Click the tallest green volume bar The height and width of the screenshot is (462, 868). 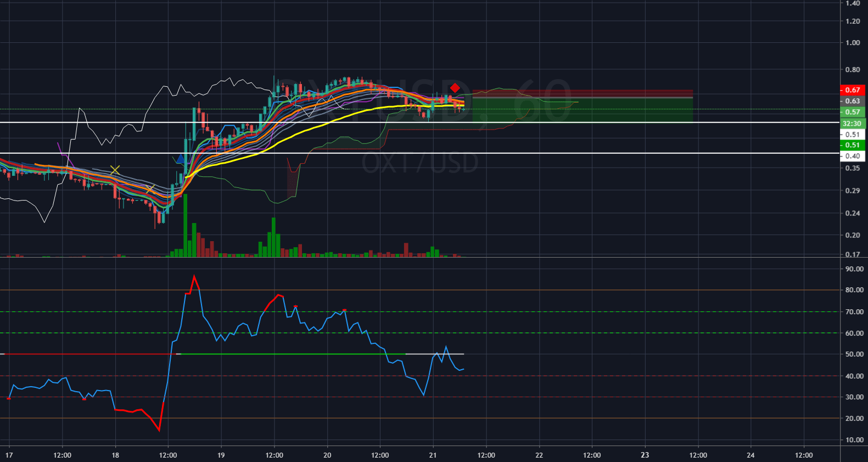(x=185, y=225)
